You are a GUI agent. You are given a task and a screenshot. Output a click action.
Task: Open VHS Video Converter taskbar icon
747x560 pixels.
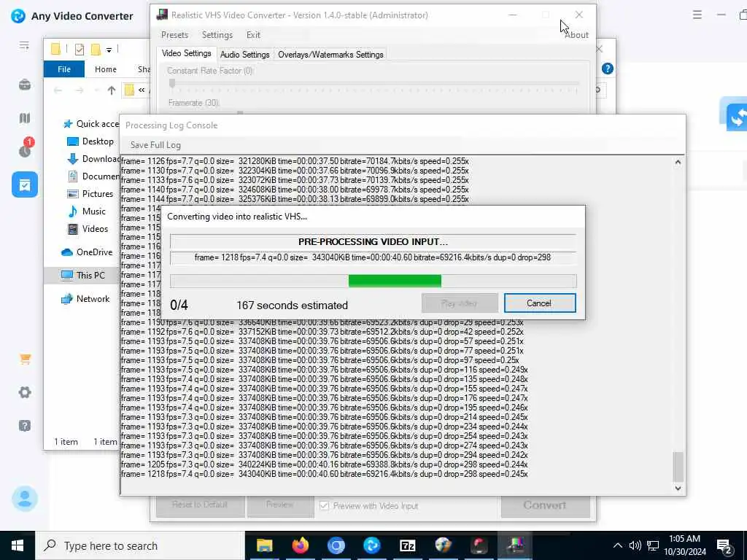coord(515,545)
